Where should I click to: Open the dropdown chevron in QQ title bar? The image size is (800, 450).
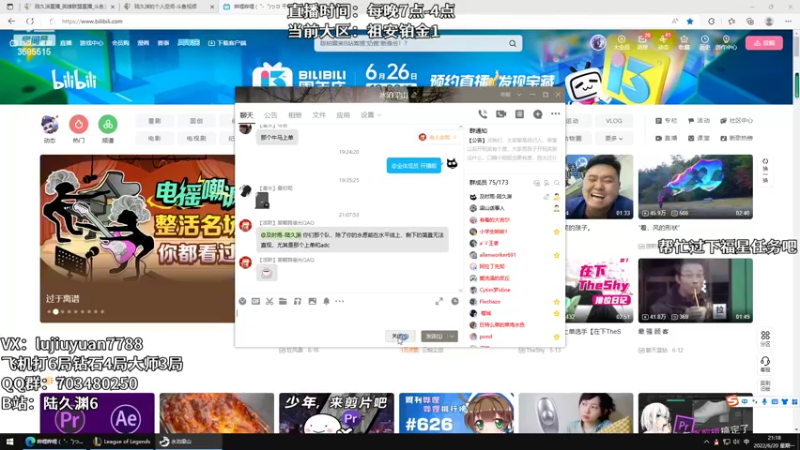pos(519,95)
